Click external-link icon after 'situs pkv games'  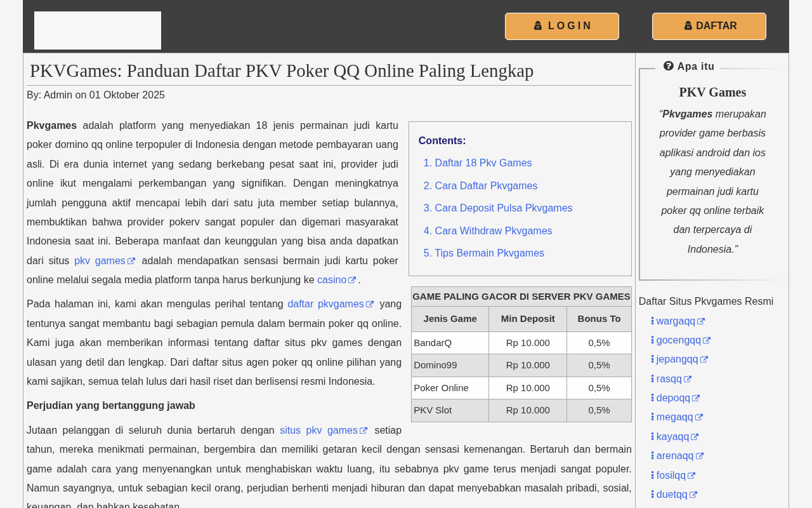(x=363, y=431)
